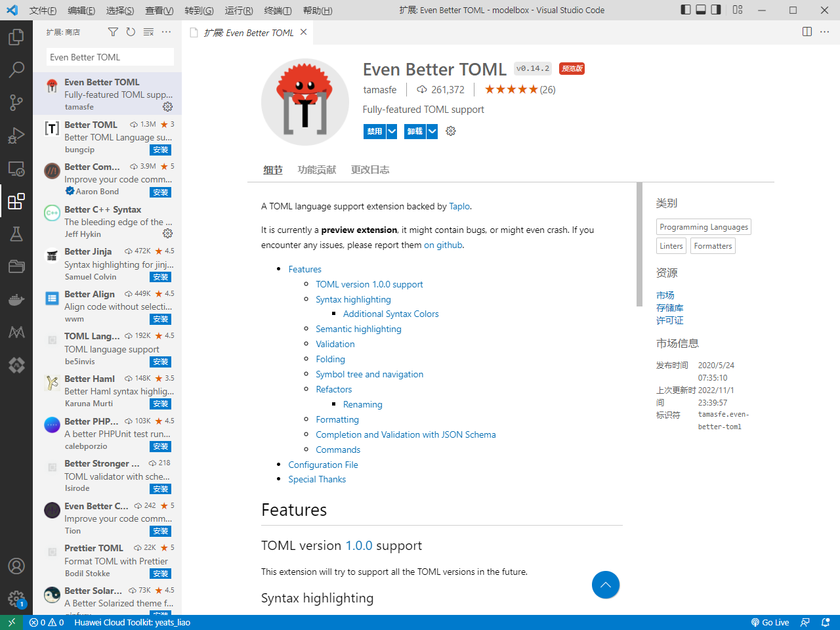The height and width of the screenshot is (630, 840).
Task: Open the 查看(V) menu
Action: 159,10
